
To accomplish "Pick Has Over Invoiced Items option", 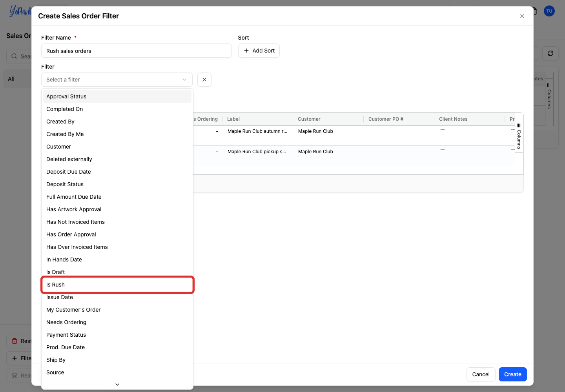I will [x=117, y=247].
